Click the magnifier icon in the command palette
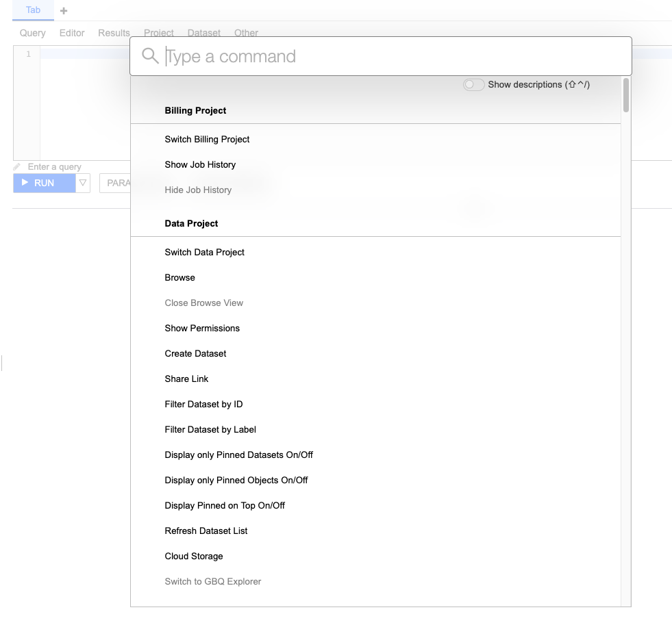 click(150, 56)
